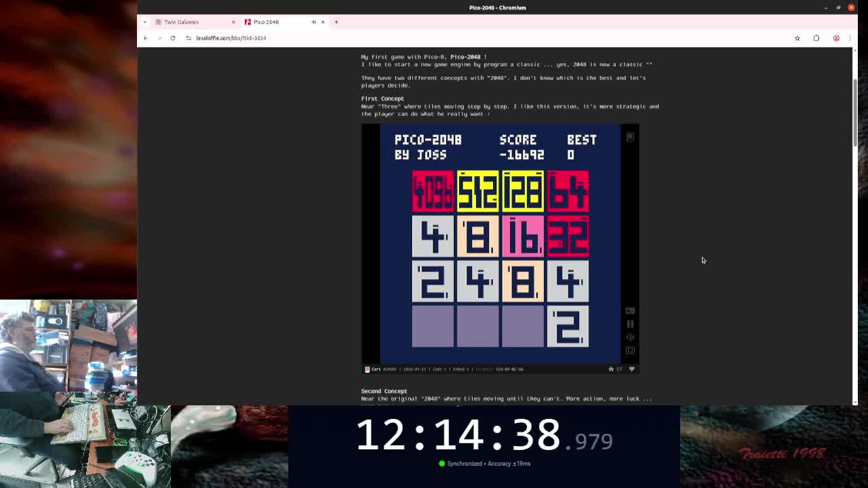Screen dimensions: 868x488
Task: Open the PICO-8 player menu icon
Action: click(630, 138)
